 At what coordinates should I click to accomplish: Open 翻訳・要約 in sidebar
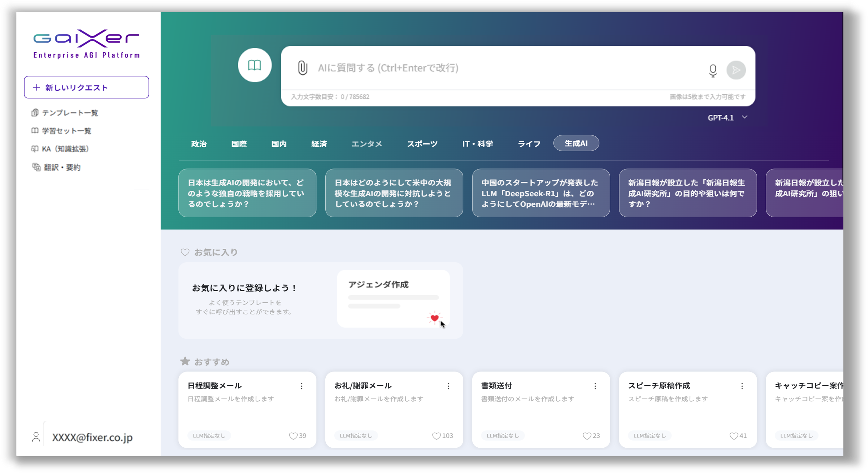coord(62,167)
